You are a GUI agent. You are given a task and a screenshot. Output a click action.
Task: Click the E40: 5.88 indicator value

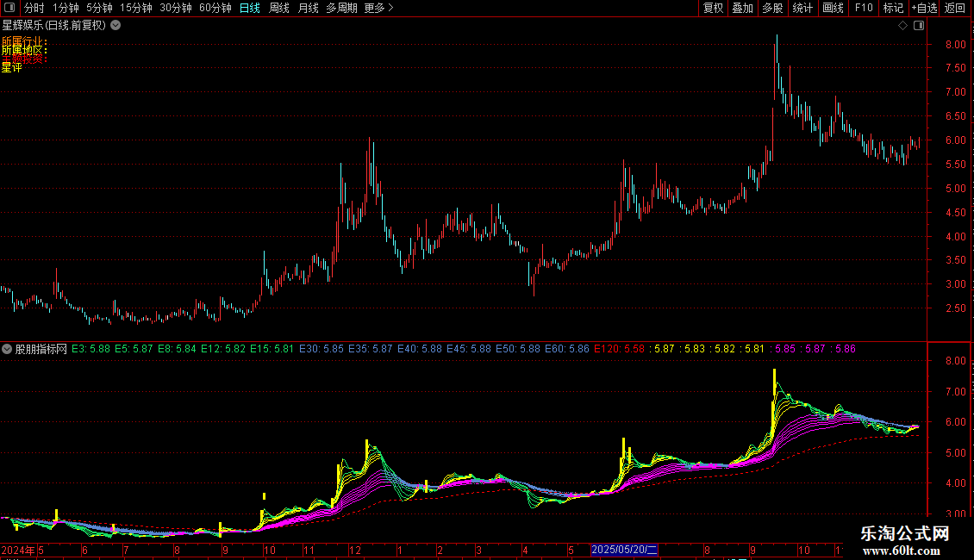(x=419, y=349)
